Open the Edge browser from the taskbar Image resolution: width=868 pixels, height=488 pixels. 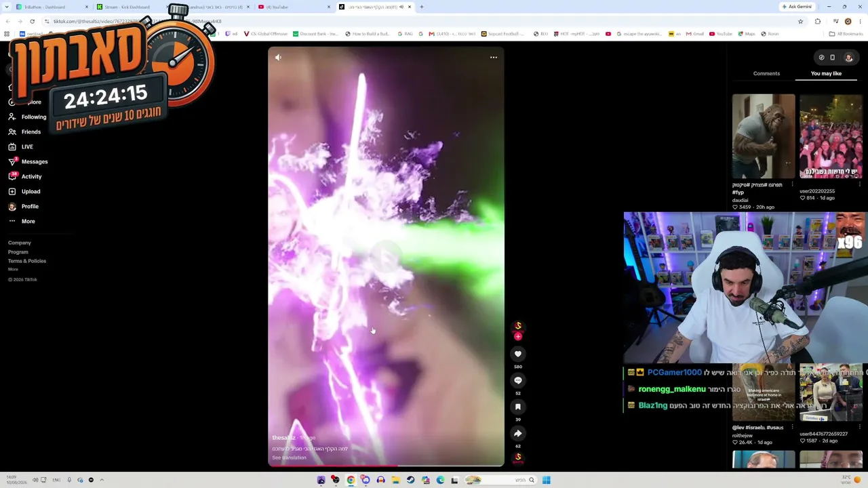coord(440,480)
